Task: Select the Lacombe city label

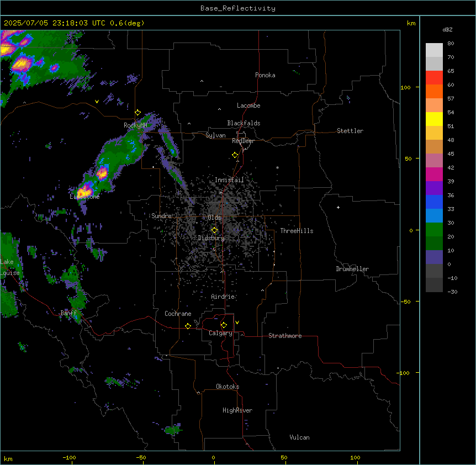Action: pyautogui.click(x=248, y=105)
